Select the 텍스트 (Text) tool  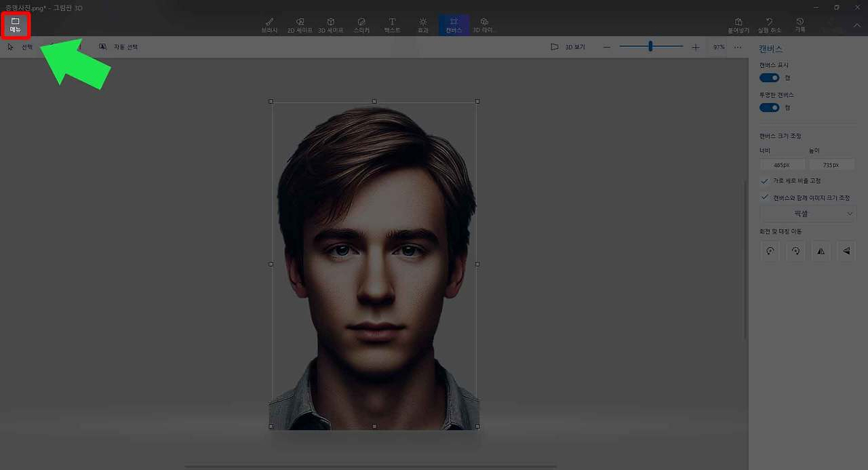[x=392, y=25]
